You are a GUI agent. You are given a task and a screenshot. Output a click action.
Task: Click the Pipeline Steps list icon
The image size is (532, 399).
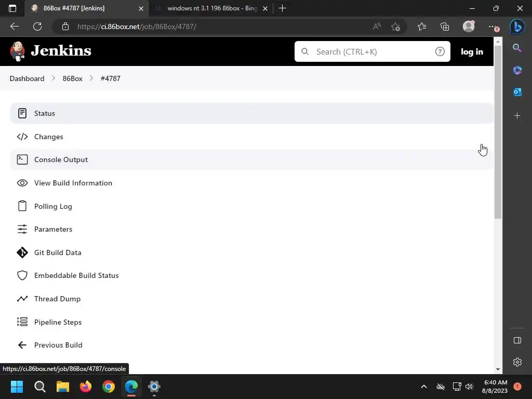click(x=22, y=322)
